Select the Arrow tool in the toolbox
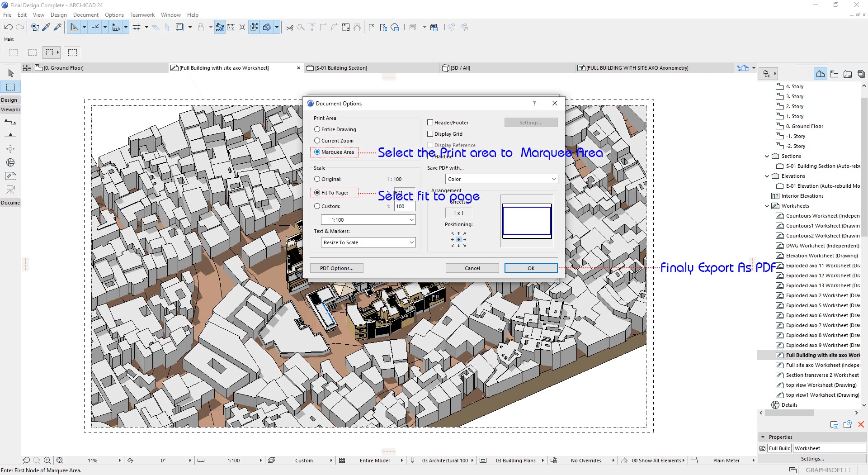868x475 pixels. click(x=11, y=73)
